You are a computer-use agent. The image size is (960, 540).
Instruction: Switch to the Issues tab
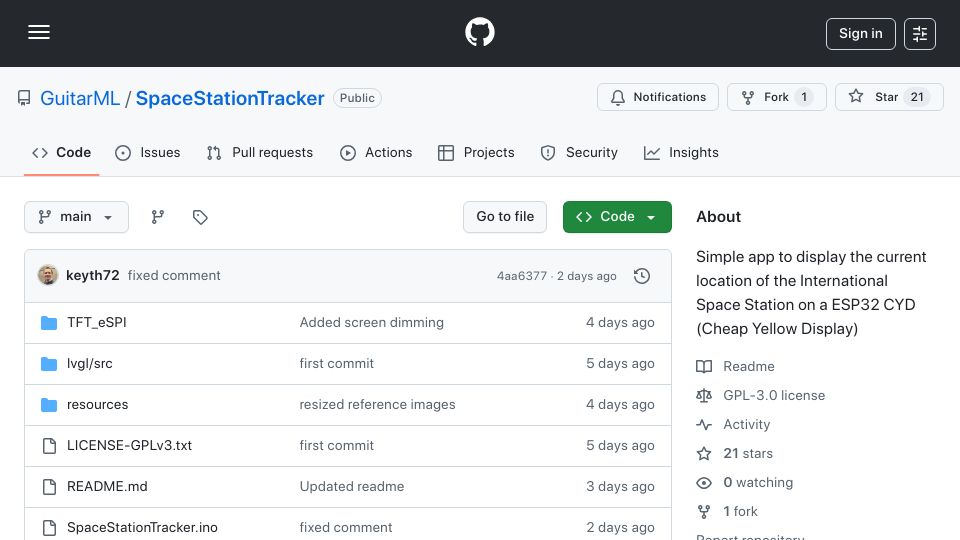[148, 152]
